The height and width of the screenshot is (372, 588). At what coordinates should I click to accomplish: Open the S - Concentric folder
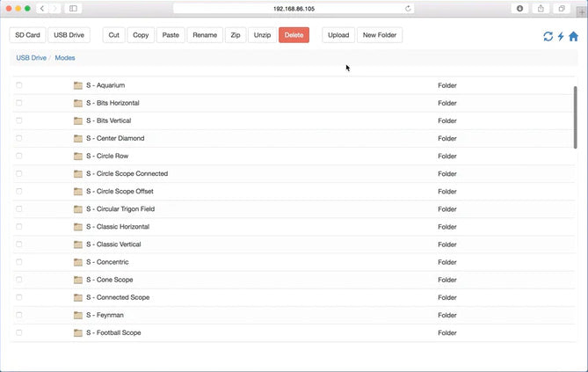pyautogui.click(x=107, y=262)
